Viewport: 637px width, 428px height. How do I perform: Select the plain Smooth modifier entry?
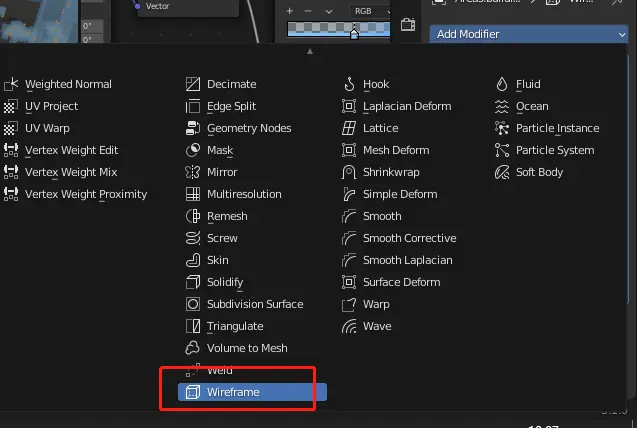tap(382, 216)
